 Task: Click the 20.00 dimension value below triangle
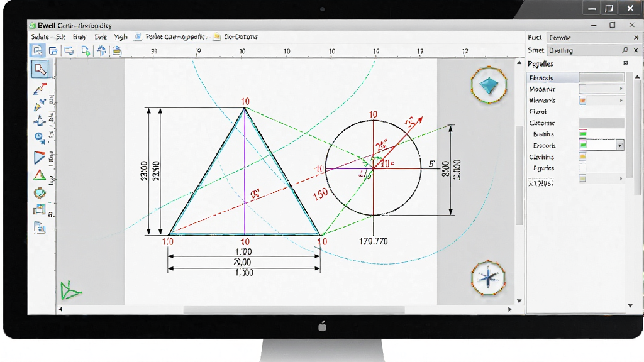point(242,262)
